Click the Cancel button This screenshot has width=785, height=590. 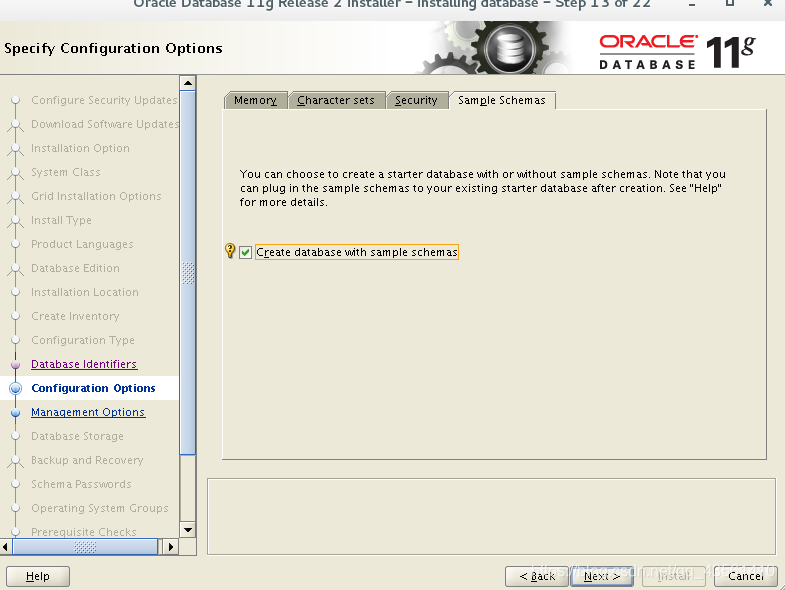[x=745, y=576]
